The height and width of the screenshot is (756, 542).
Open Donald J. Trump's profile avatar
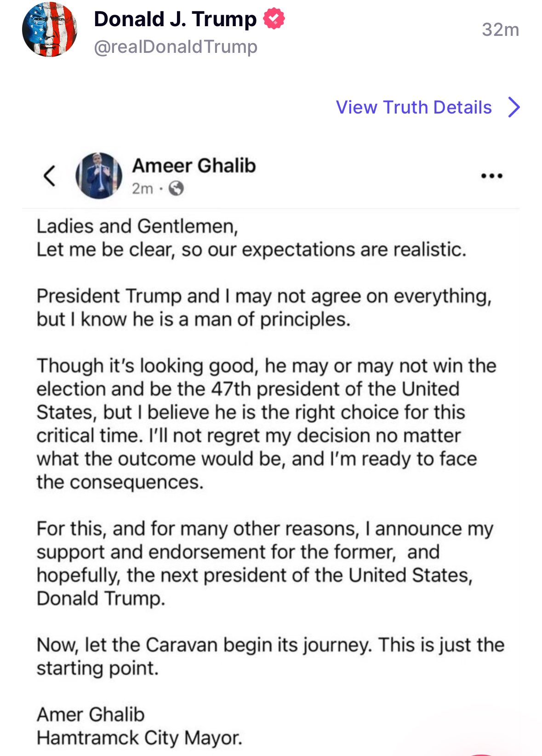49,30
